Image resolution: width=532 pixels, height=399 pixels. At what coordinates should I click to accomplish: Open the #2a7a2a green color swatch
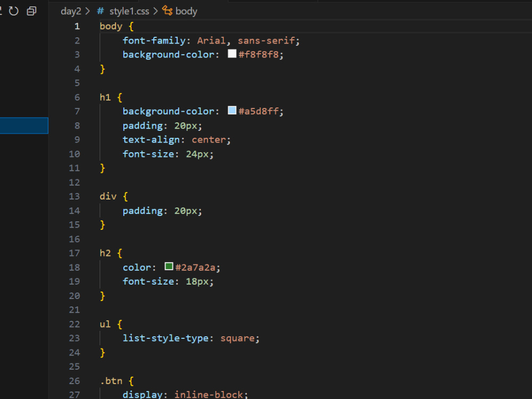click(169, 267)
